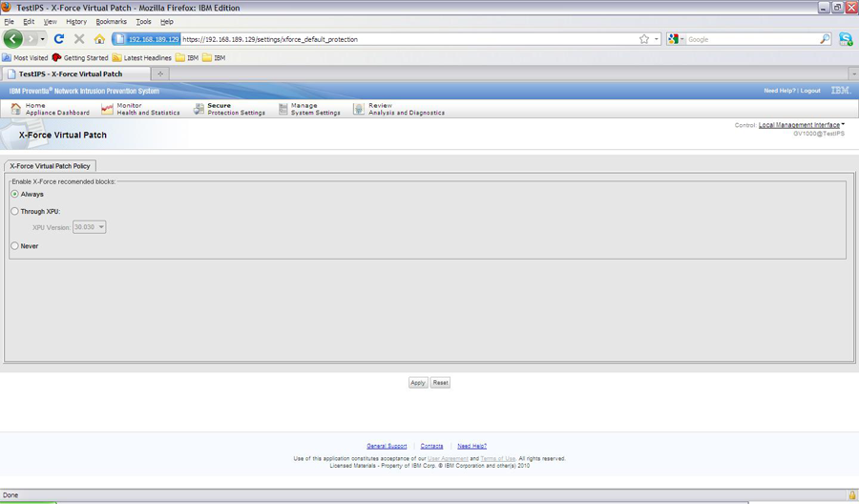The image size is (859, 504).
Task: Open the Edit menu
Action: [29, 22]
